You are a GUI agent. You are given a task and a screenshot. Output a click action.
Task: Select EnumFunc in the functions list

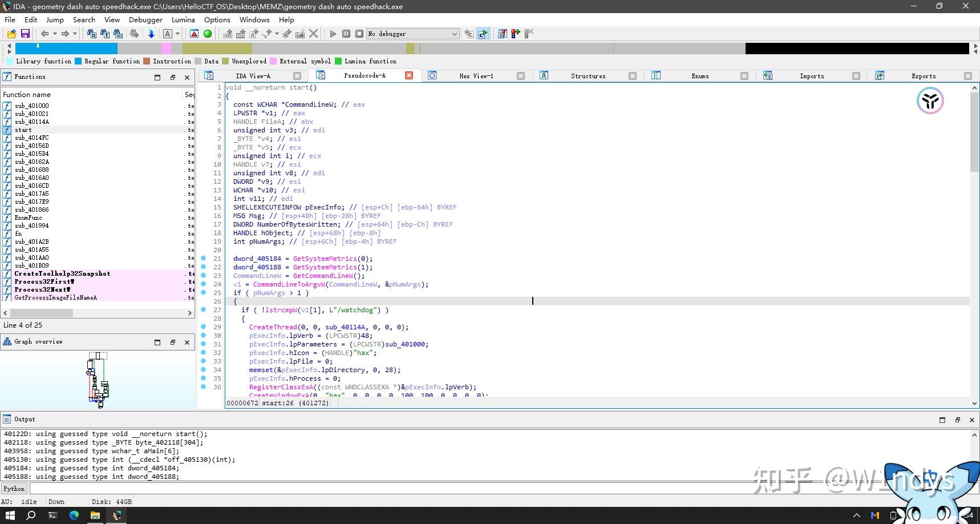point(29,217)
